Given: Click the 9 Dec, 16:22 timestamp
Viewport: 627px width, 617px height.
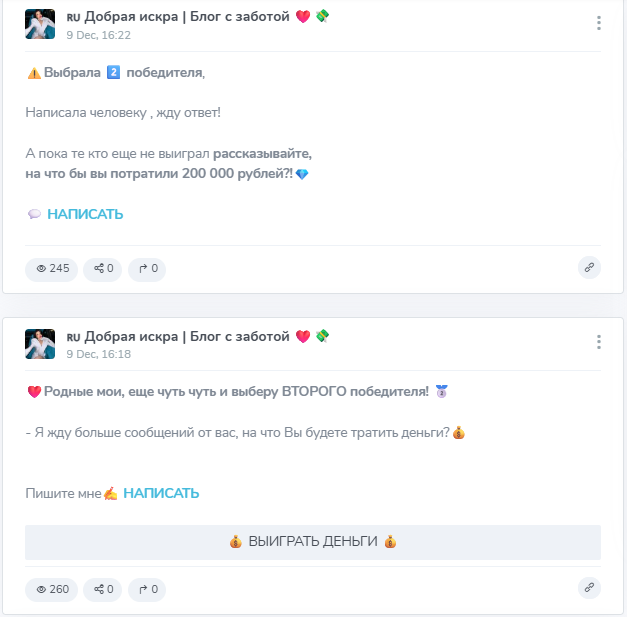Looking at the screenshot, I should [98, 35].
